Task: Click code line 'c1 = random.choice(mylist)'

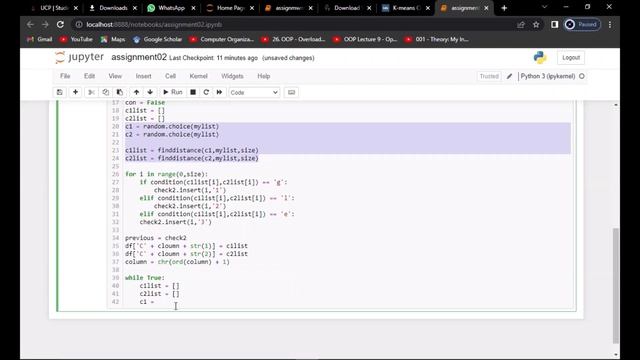Action: (172, 127)
